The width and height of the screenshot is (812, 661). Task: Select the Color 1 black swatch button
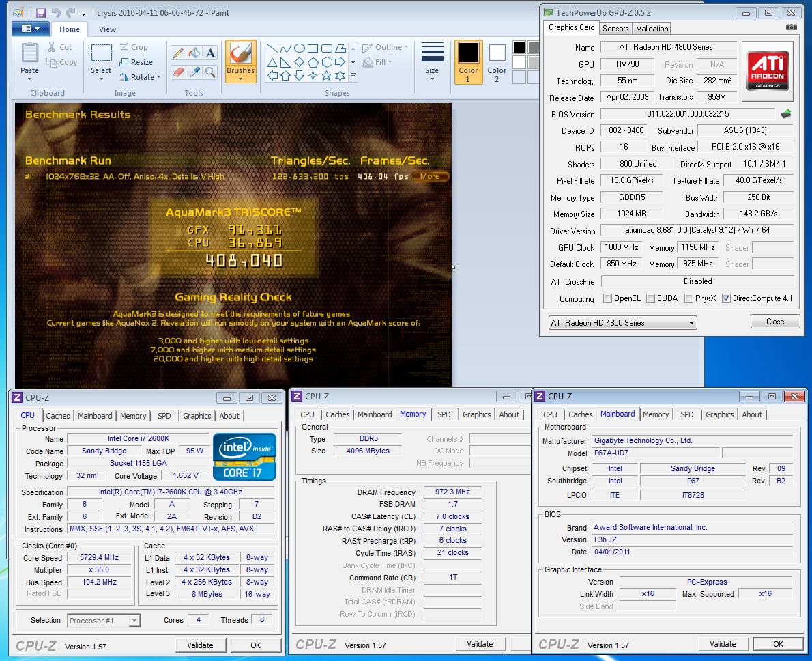tap(468, 62)
